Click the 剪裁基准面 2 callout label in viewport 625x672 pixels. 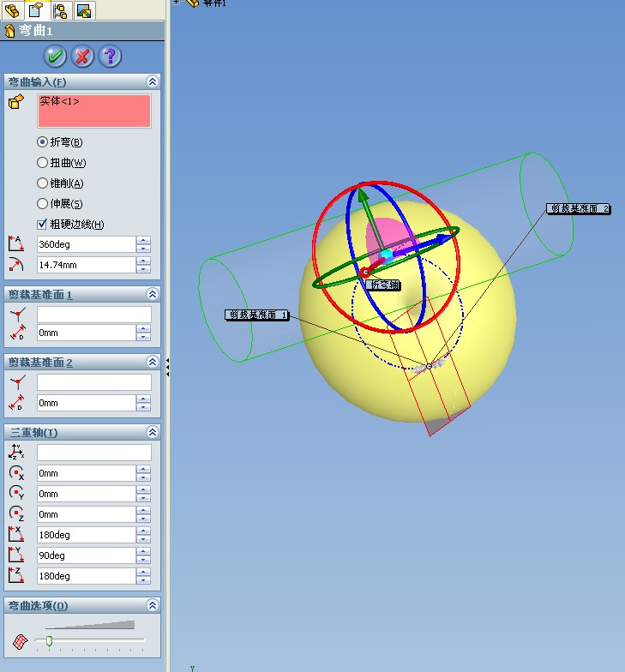pyautogui.click(x=578, y=209)
